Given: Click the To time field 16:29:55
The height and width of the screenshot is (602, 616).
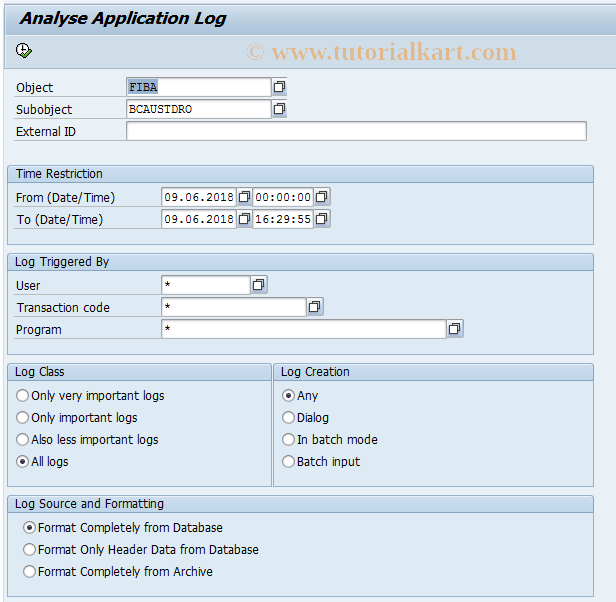Looking at the screenshot, I should coord(283,219).
